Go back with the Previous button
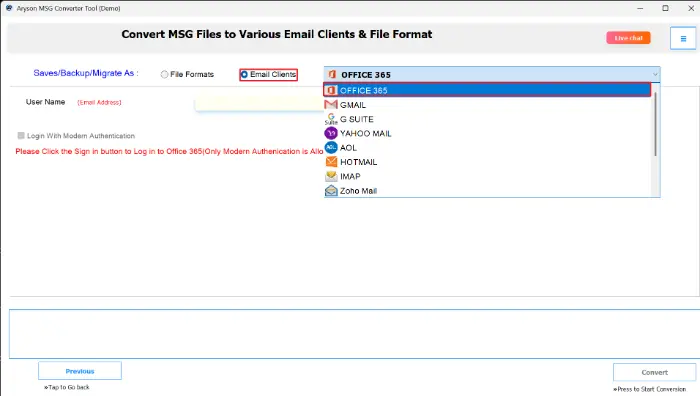The height and width of the screenshot is (396, 700). (80, 371)
